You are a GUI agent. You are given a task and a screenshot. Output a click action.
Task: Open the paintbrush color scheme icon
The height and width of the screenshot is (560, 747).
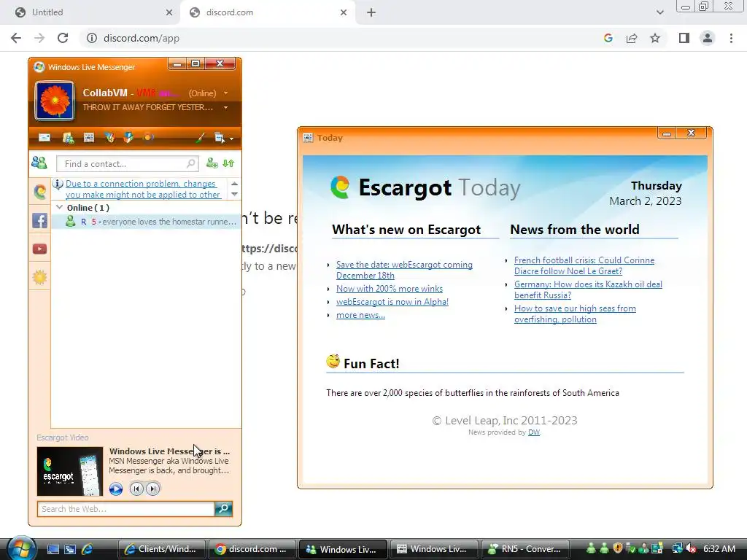click(200, 138)
